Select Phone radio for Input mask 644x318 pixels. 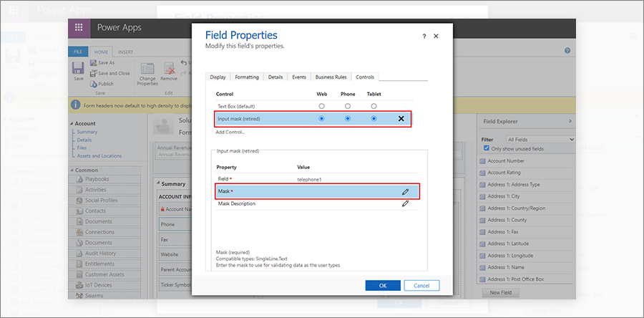tap(348, 118)
